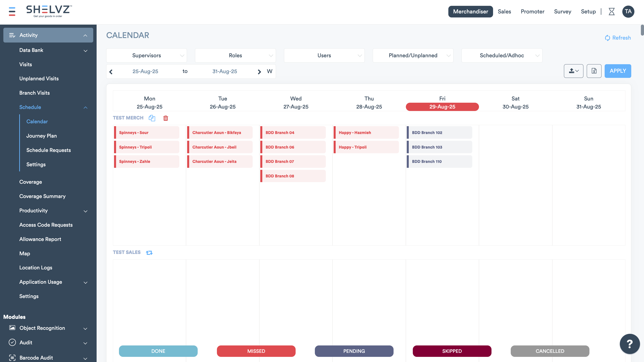The width and height of the screenshot is (644, 362).
Task: Open the Planned/Unplanned dropdown
Action: point(413,55)
